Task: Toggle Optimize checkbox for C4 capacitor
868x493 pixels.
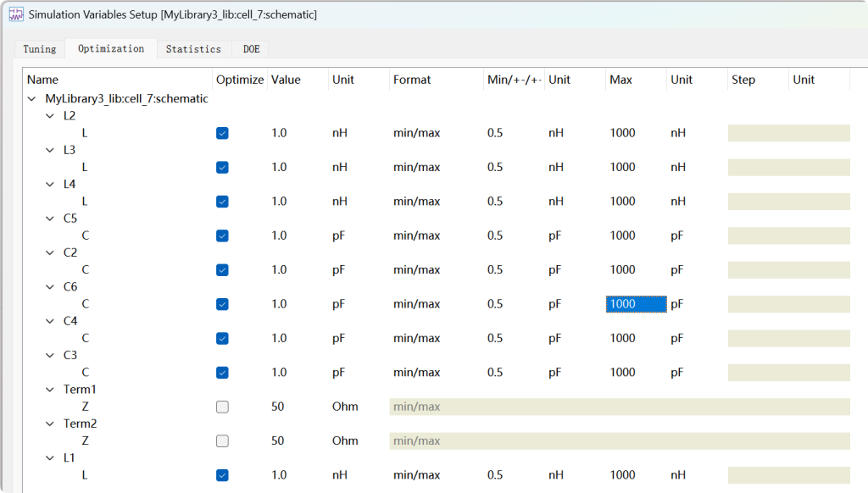Action: click(222, 339)
